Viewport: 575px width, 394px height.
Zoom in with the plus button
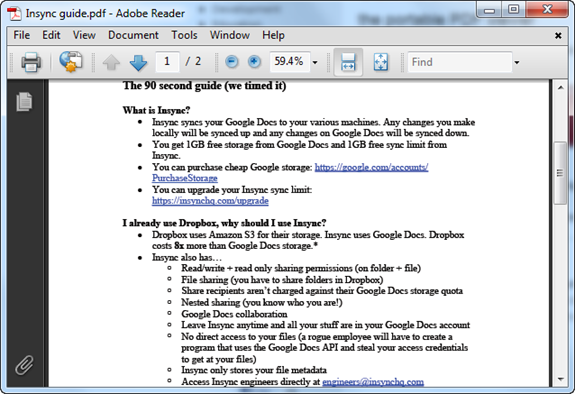pos(254,62)
